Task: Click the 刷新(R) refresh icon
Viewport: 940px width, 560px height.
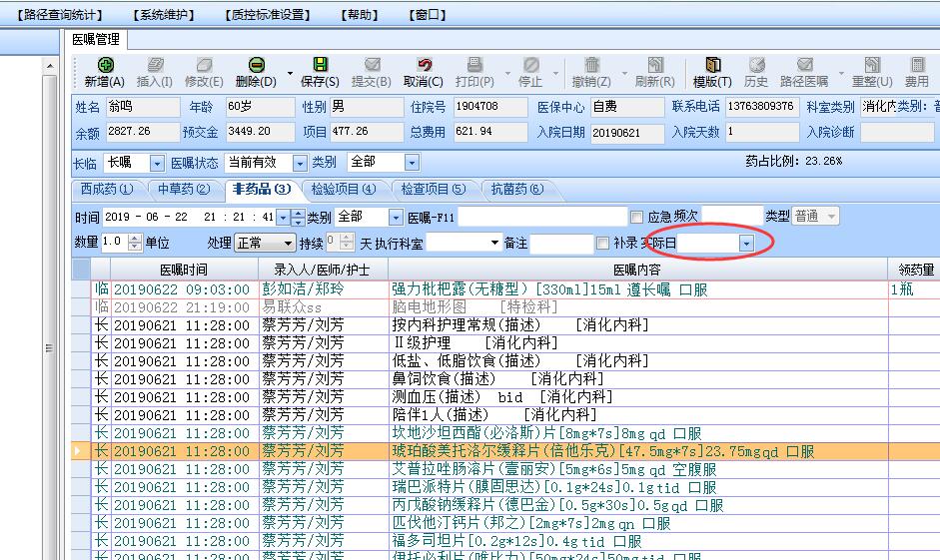Action: [x=655, y=65]
